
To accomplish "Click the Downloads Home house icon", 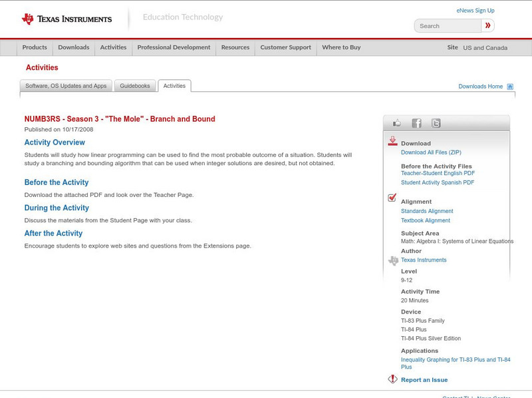I will pyautogui.click(x=510, y=87).
